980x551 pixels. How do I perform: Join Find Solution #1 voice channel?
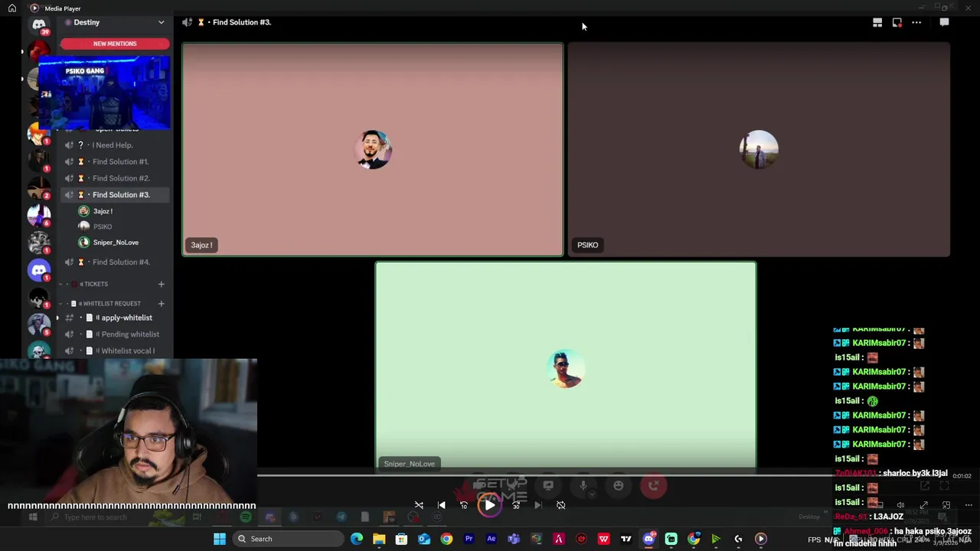click(x=114, y=161)
